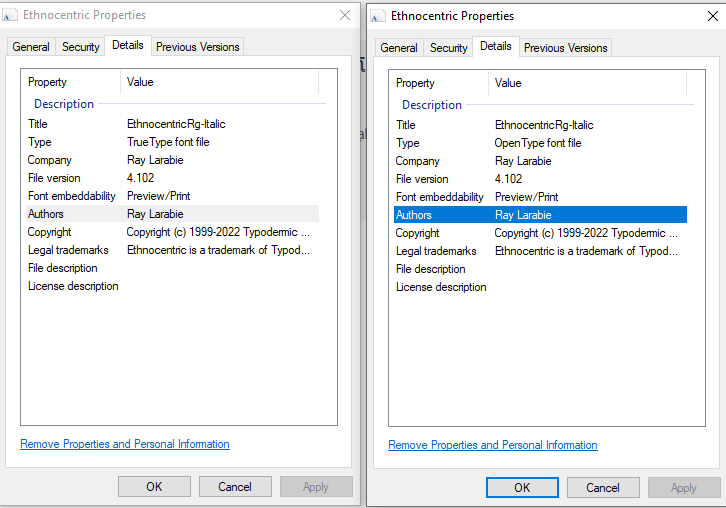
Task: Click Property column header in left window
Action: [x=71, y=82]
